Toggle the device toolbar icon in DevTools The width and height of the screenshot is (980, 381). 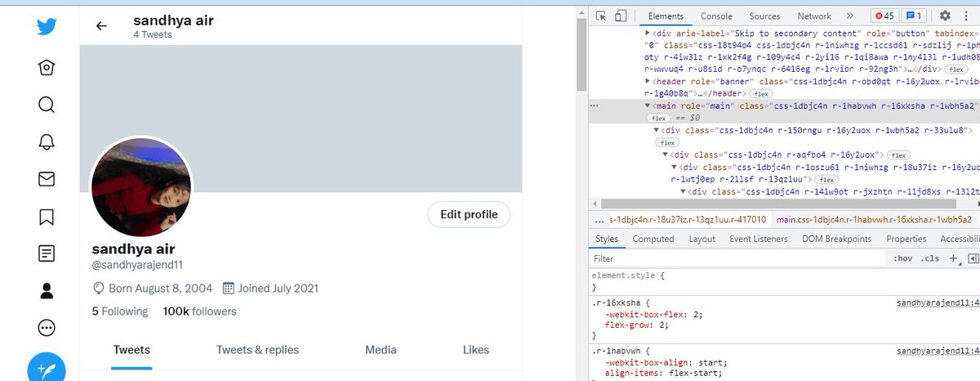point(620,16)
